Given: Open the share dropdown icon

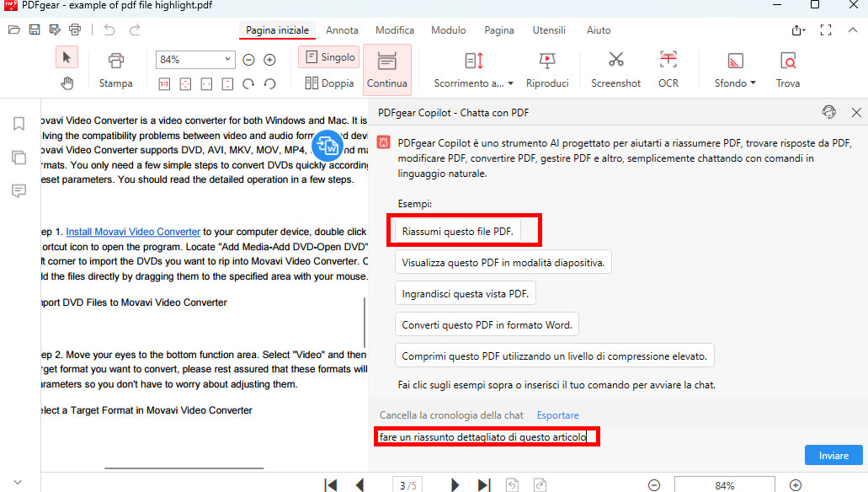Looking at the screenshot, I should [797, 30].
